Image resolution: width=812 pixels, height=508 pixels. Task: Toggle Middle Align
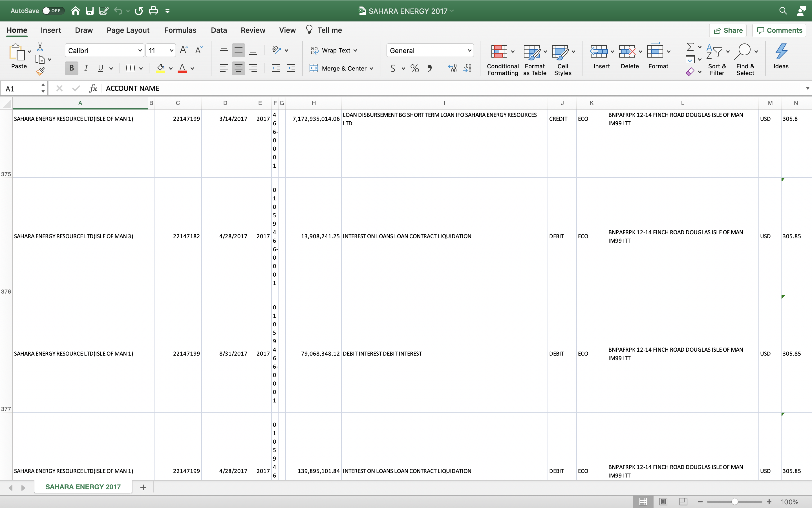click(x=238, y=50)
